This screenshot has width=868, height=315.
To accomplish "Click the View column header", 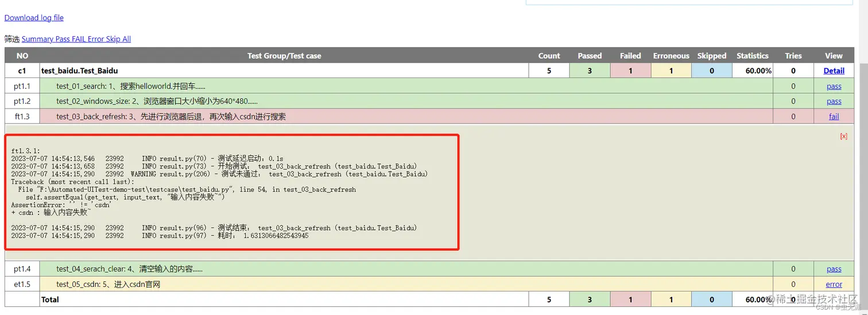I will (x=834, y=56).
